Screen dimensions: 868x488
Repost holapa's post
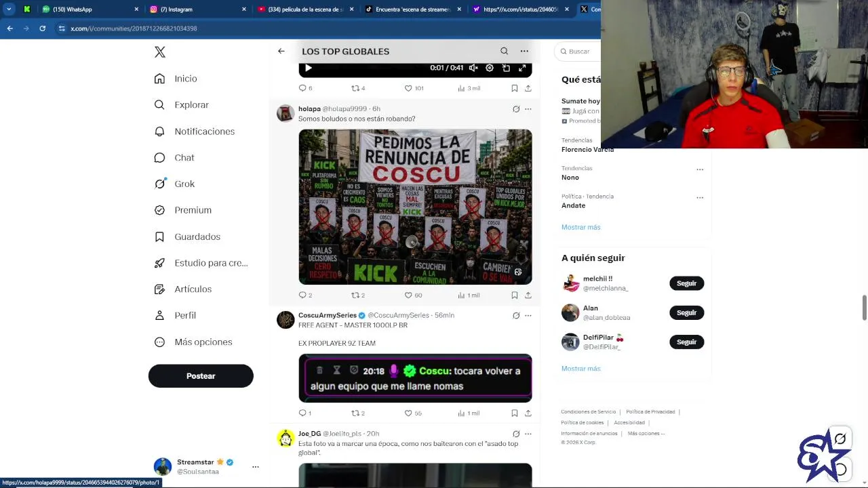(x=358, y=295)
